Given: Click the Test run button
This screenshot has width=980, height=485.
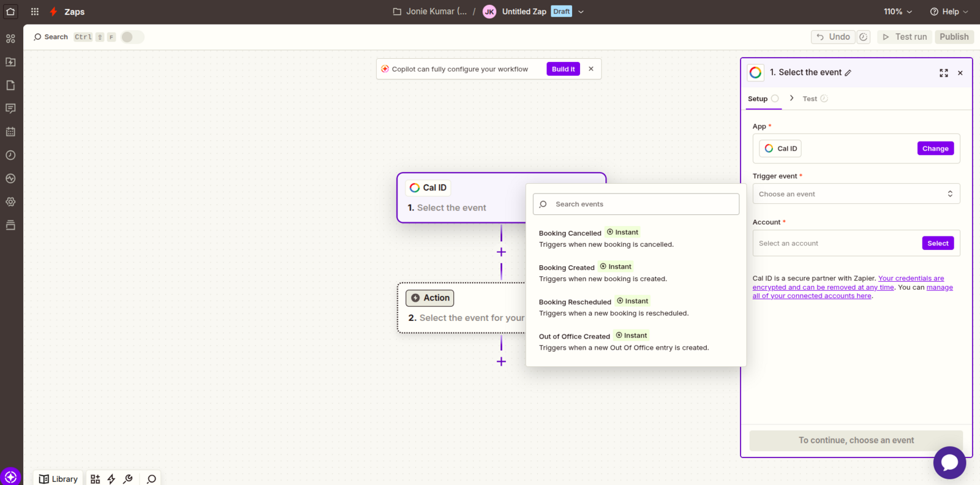Looking at the screenshot, I should pyautogui.click(x=905, y=37).
